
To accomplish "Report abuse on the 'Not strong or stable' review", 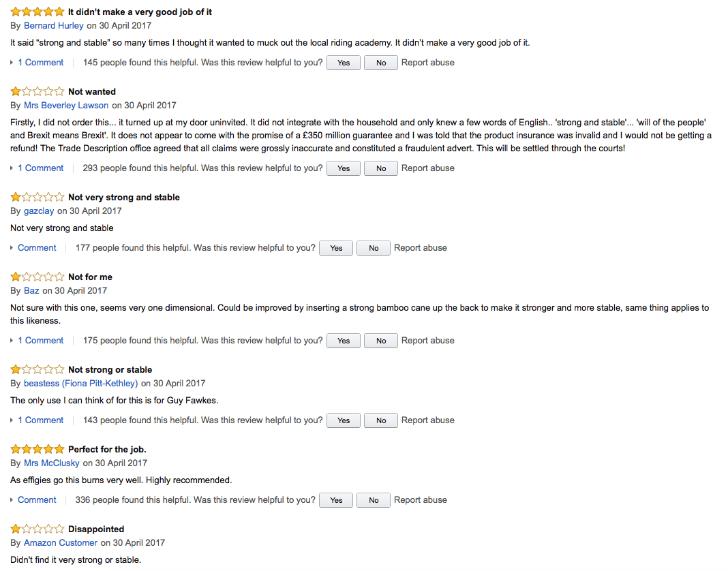I will [427, 420].
